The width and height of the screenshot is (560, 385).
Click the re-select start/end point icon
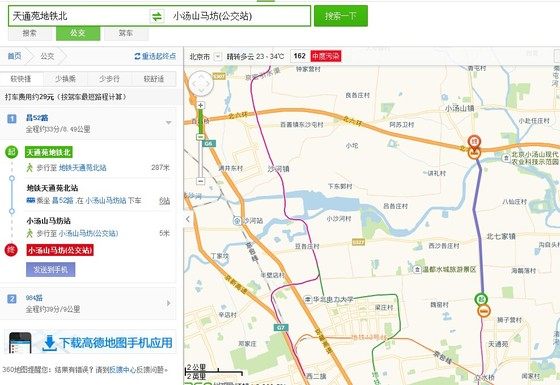(x=138, y=56)
